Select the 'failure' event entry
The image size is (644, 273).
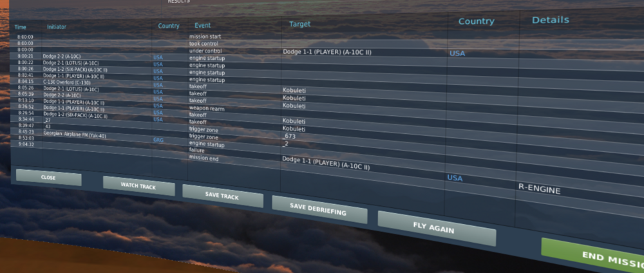196,151
